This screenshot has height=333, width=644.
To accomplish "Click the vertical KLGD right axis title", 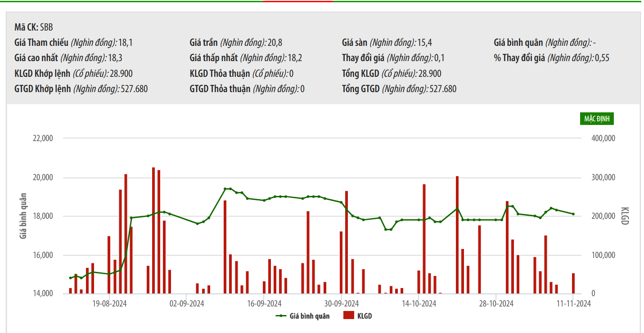I will tap(624, 216).
